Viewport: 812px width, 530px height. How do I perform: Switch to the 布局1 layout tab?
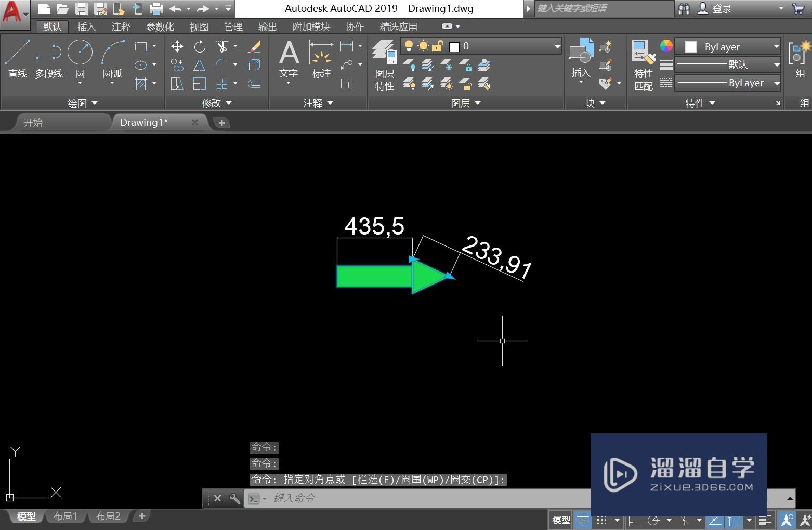coord(66,516)
